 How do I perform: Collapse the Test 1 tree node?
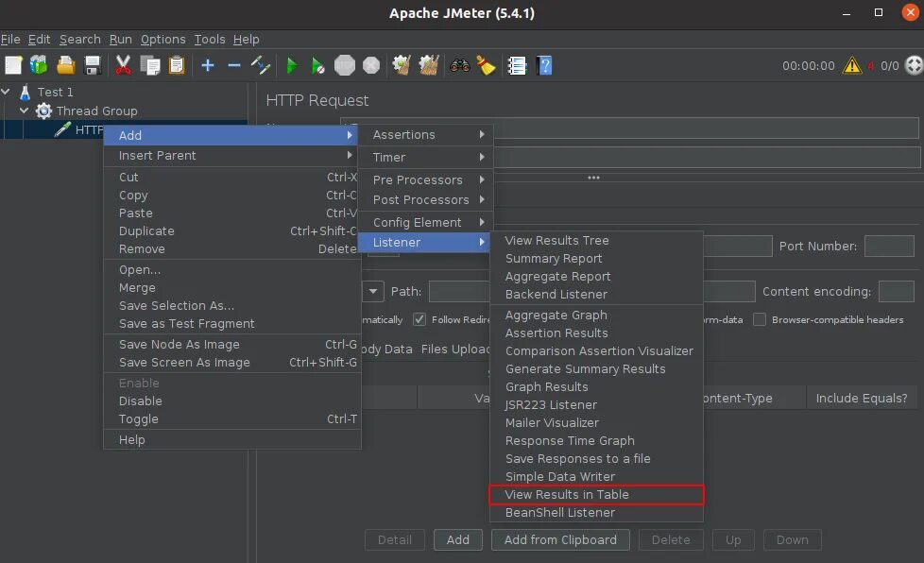point(6,92)
